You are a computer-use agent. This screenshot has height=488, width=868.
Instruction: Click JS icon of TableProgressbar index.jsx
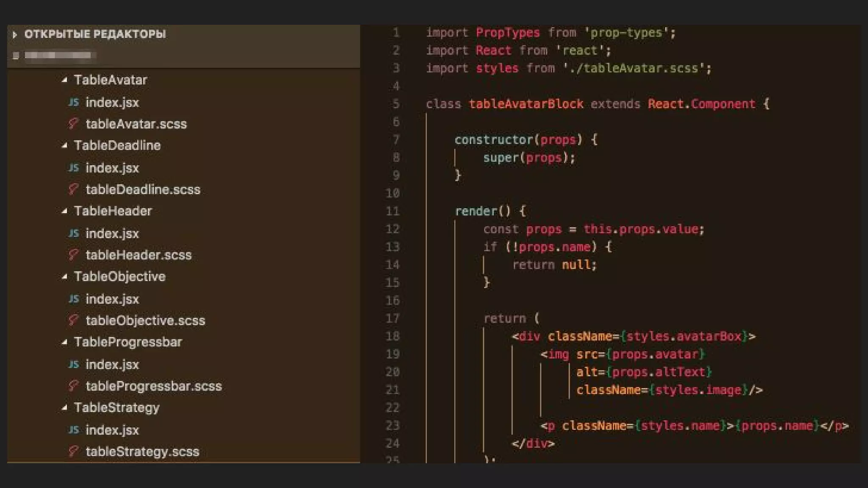tap(74, 364)
